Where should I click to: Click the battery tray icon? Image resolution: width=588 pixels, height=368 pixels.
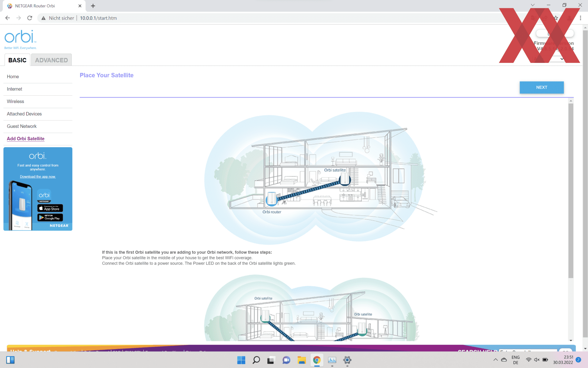[545, 360]
